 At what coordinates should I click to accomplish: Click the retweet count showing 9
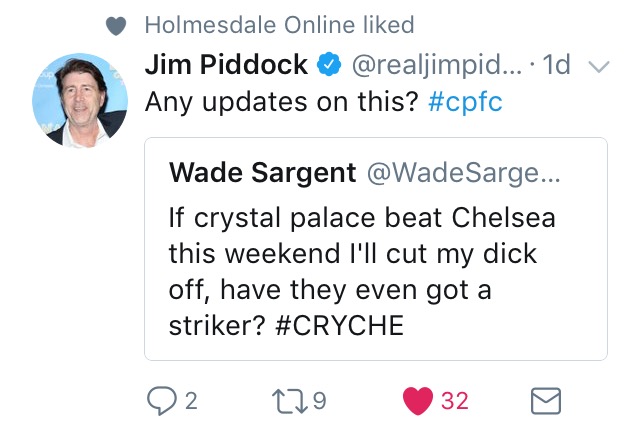317,401
